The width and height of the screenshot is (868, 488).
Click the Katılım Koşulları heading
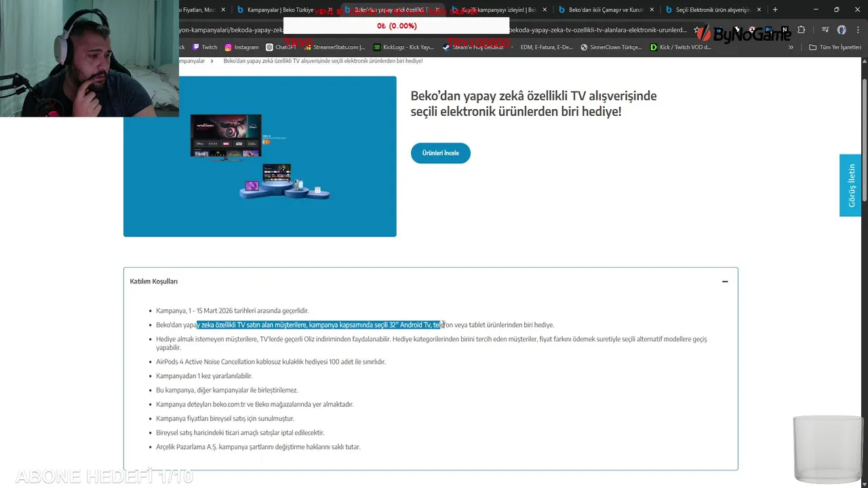(154, 281)
